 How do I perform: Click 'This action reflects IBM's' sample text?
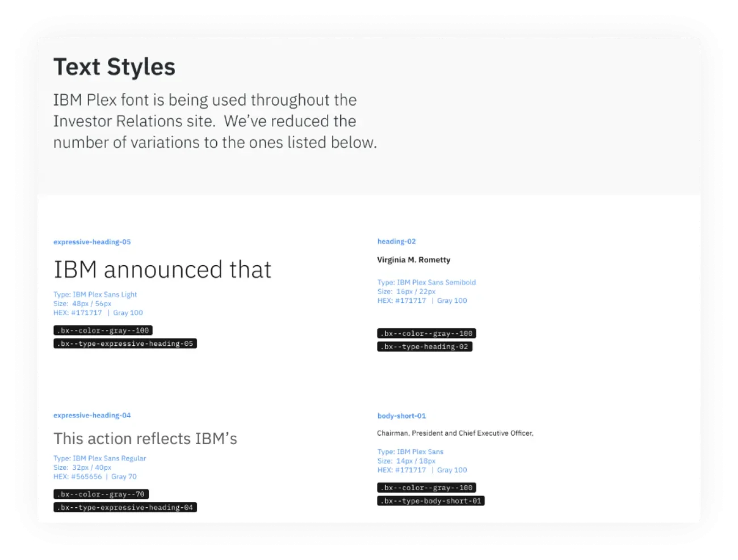coord(145,438)
